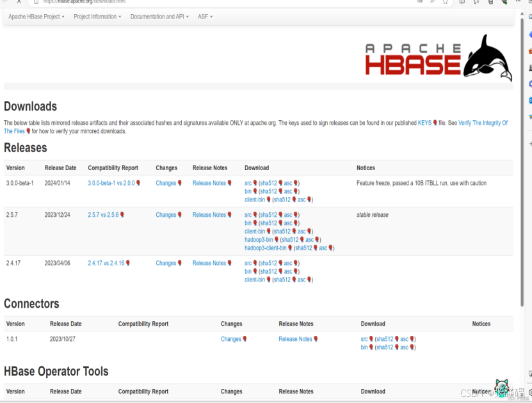Open Release Notes for version 2.4.17
Viewport: 532px width, 403px height.
209,263
